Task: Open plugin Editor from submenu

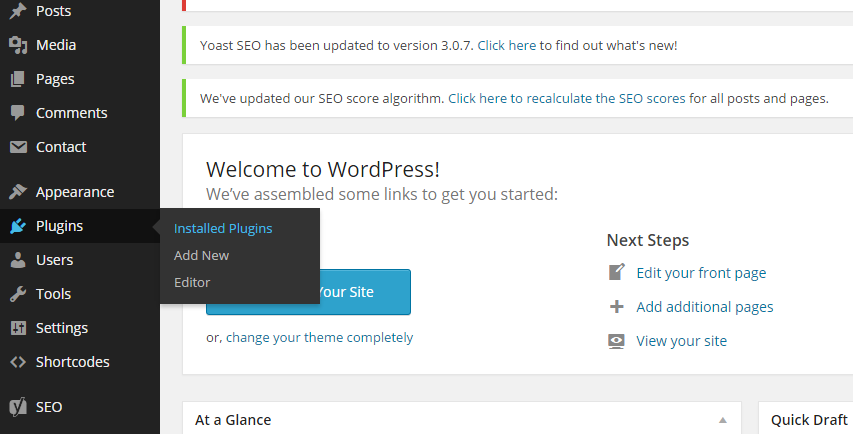Action: click(x=192, y=282)
